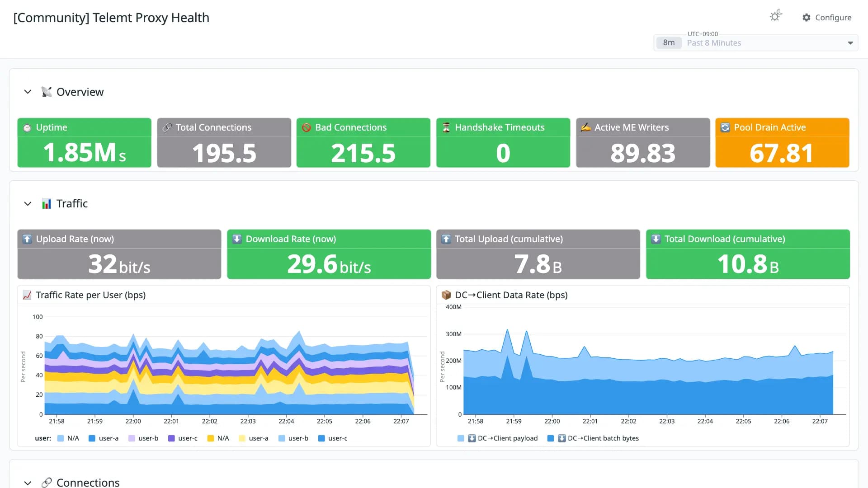Viewport: 868px width, 488px height.
Task: Click the Handshake Timeouts hourglass icon
Action: pos(446,128)
